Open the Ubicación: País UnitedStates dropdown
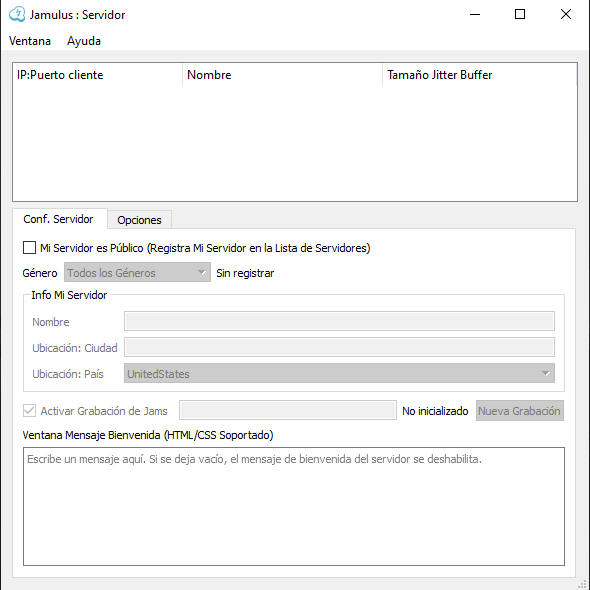The height and width of the screenshot is (590, 590). click(x=339, y=373)
